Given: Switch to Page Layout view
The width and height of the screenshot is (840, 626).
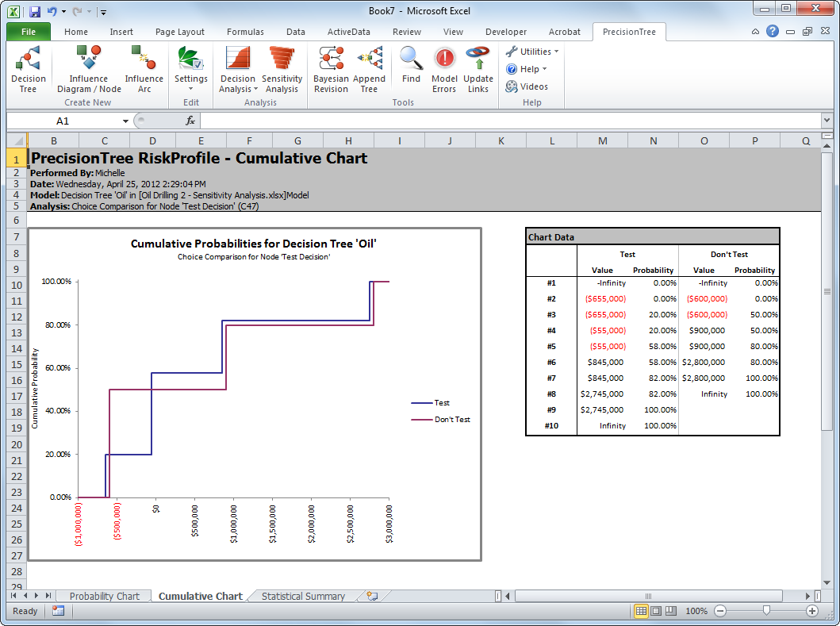Looking at the screenshot, I should tap(656, 611).
